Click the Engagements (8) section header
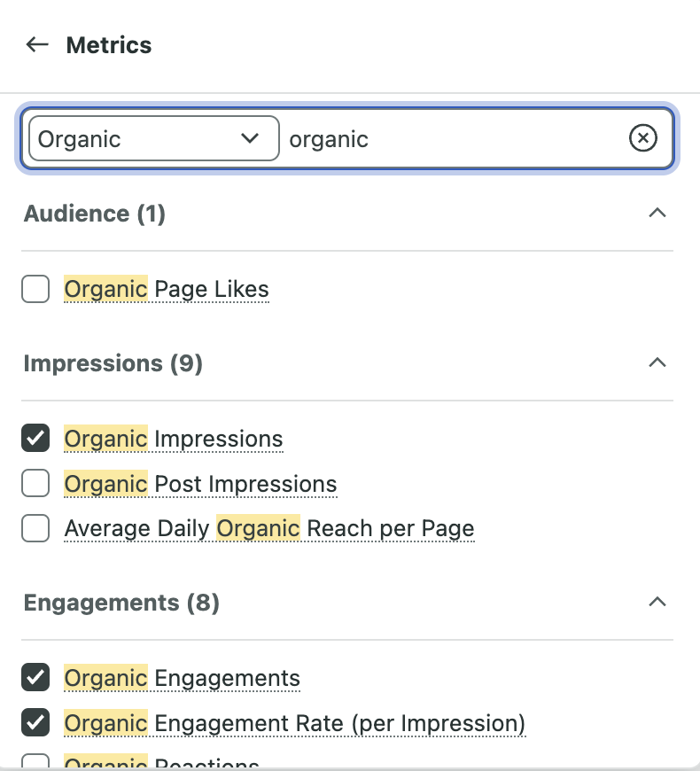This screenshot has height=771, width=700. click(121, 603)
